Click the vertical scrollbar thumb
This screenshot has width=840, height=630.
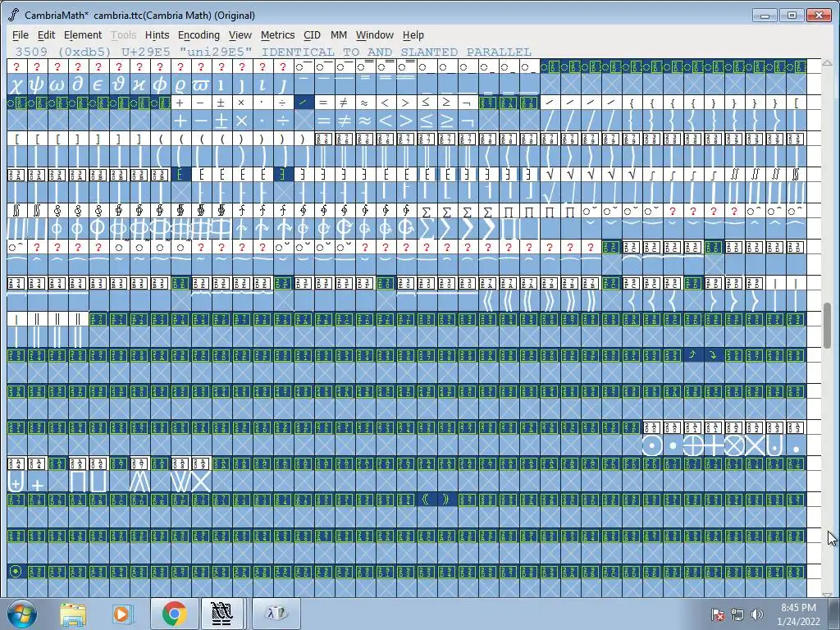(827, 325)
